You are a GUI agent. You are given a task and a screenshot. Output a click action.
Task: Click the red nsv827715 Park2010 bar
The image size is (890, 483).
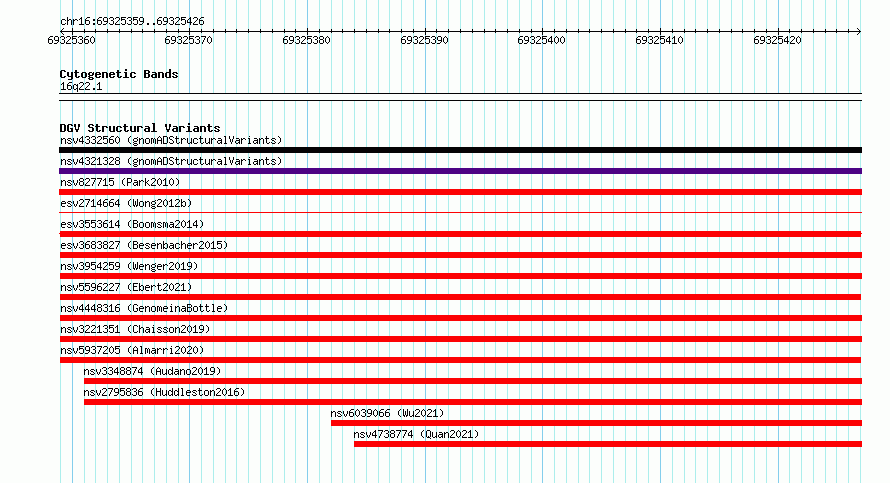click(460, 192)
